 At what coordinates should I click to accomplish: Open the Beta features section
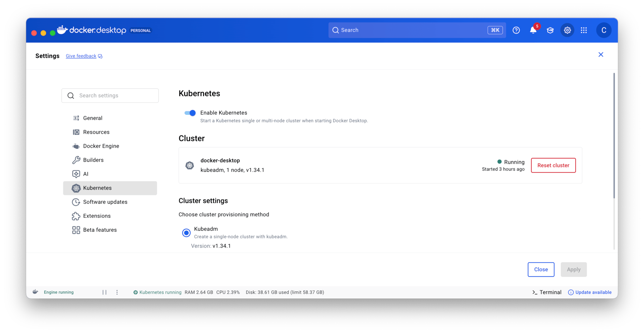click(x=99, y=230)
